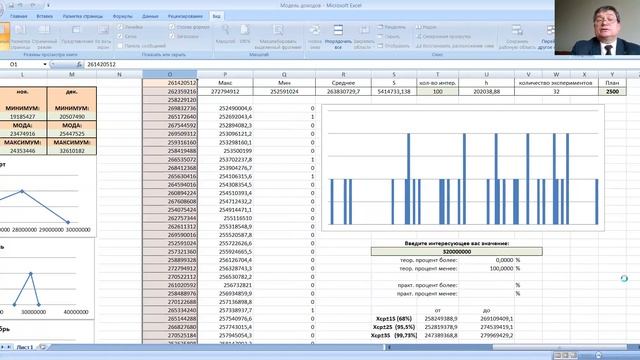Click Split window (Разделить)

tap(392, 27)
